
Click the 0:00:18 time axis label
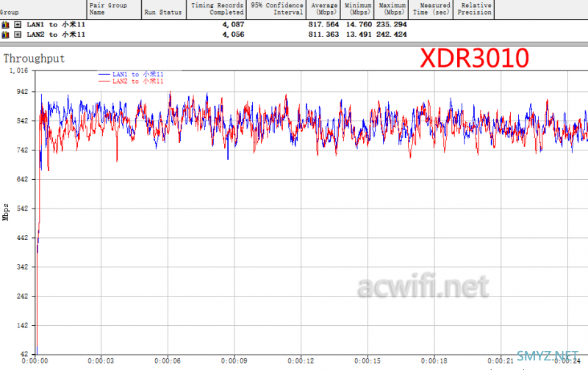[434, 361]
